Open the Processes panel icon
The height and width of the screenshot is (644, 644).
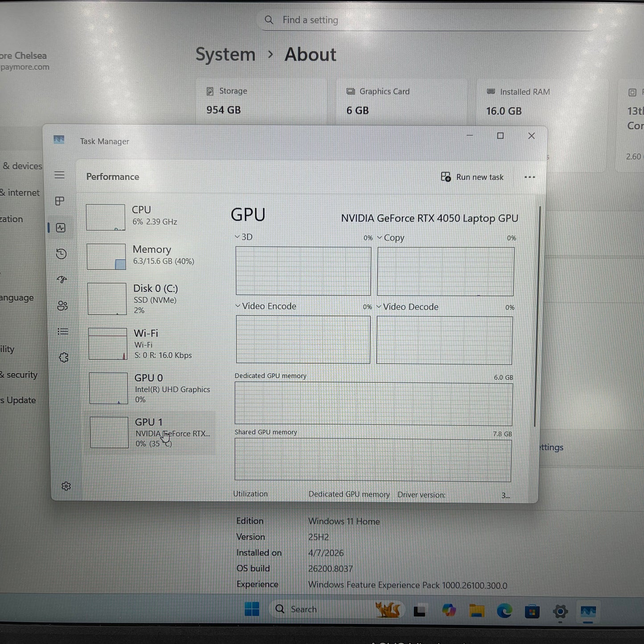[60, 201]
